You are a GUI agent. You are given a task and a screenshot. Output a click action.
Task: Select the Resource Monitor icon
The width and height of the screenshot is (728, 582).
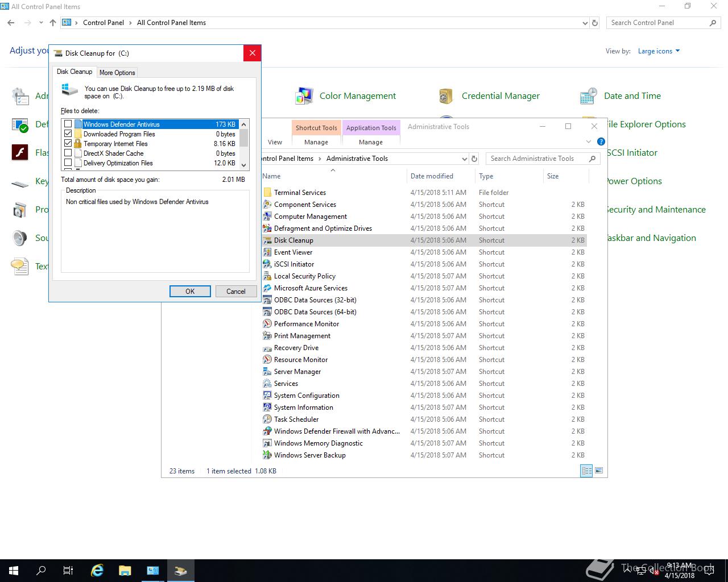click(267, 360)
